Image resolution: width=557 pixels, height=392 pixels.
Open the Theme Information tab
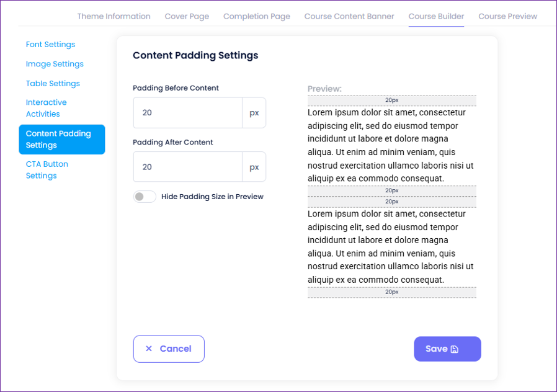pyautogui.click(x=114, y=16)
